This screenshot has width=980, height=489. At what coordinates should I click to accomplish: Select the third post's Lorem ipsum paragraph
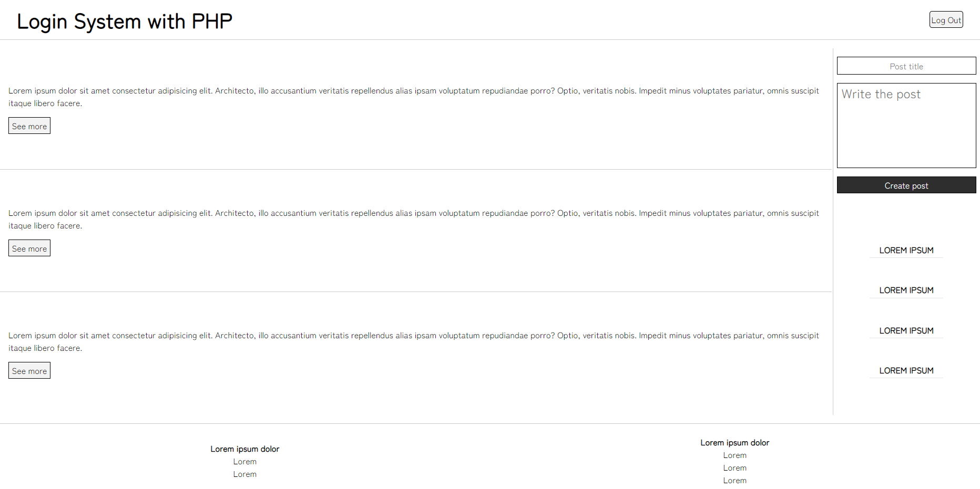[414, 342]
